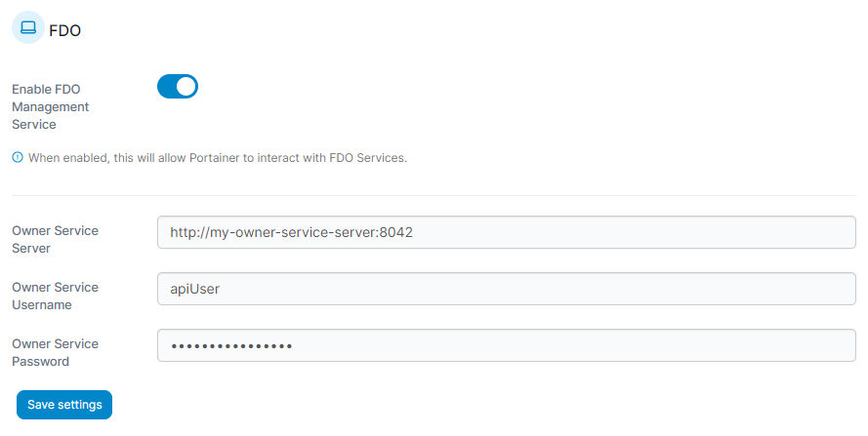The width and height of the screenshot is (868, 436).
Task: Click the 'When enabled' hint text
Action: coord(218,158)
